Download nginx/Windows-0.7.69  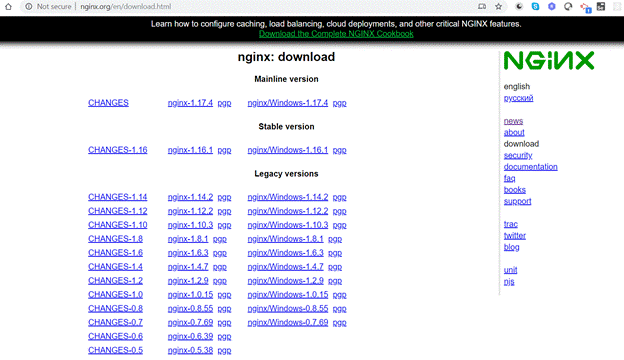pyautogui.click(x=288, y=322)
